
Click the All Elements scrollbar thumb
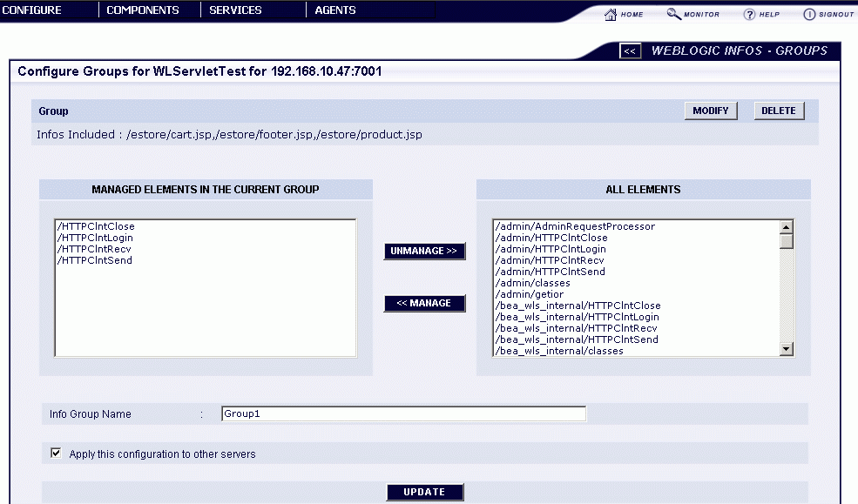point(787,241)
